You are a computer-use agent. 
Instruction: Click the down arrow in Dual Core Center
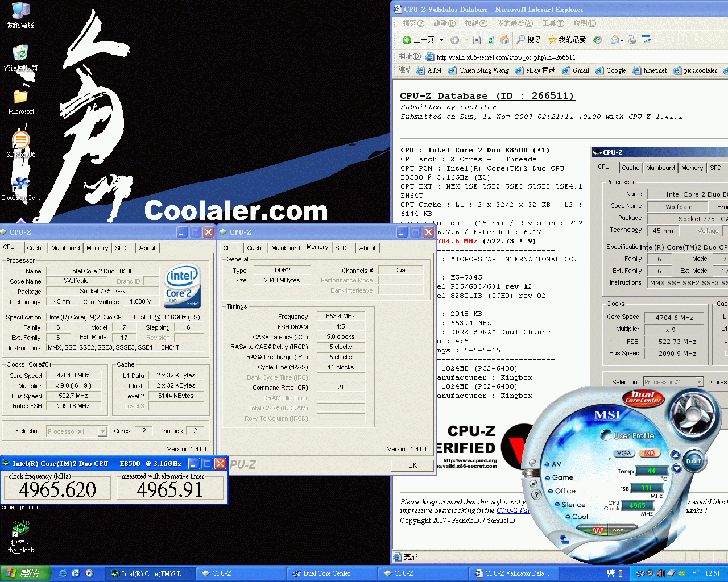[x=676, y=468]
